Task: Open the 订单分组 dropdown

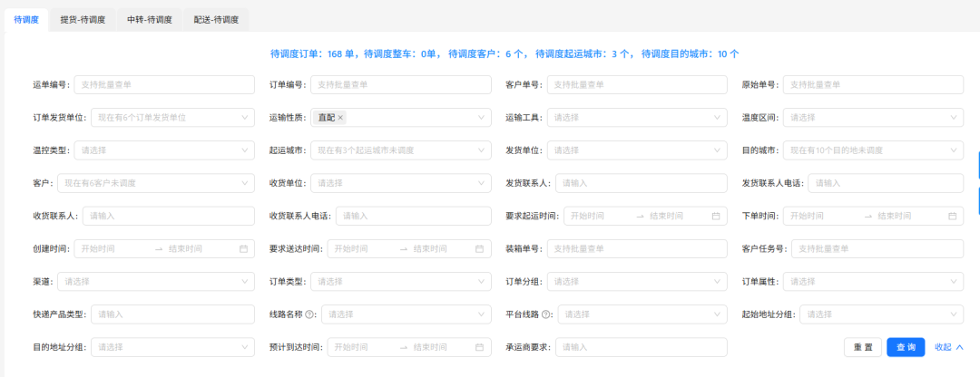Action: coord(638,282)
